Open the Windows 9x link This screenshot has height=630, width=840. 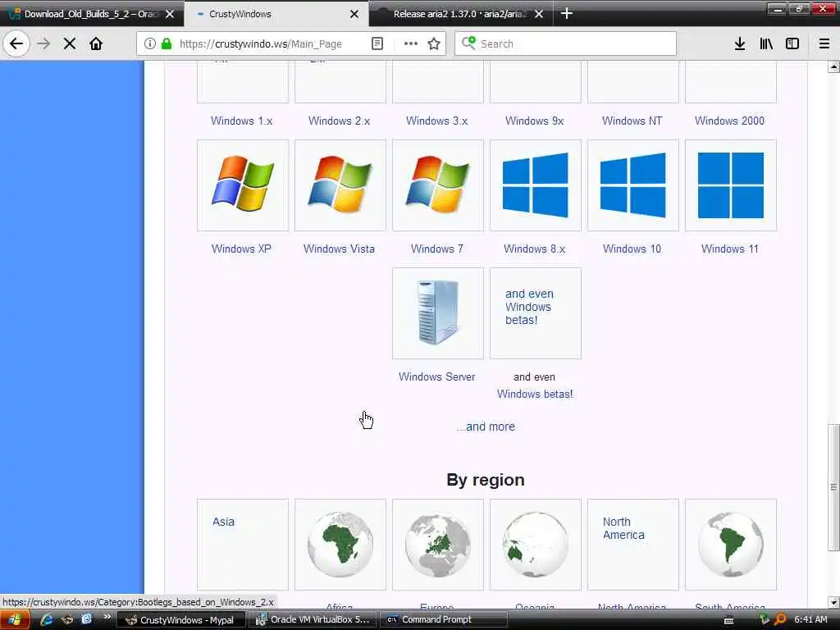point(535,121)
